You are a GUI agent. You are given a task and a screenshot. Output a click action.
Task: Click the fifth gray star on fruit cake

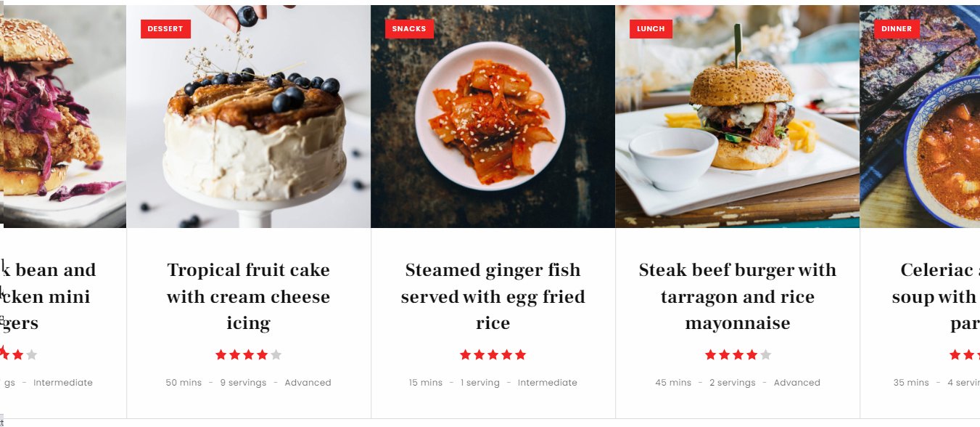(276, 355)
